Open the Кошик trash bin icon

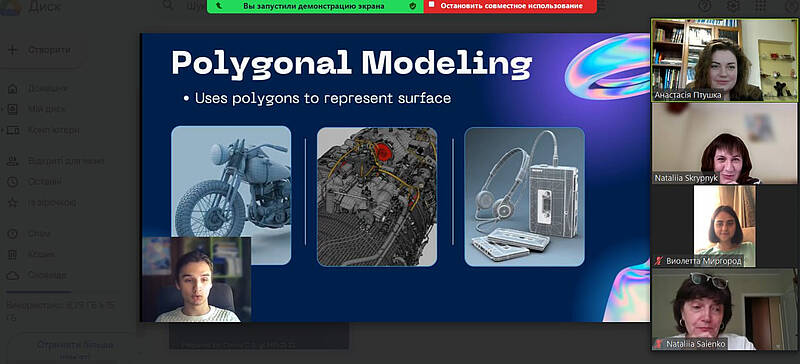pyautogui.click(x=13, y=254)
